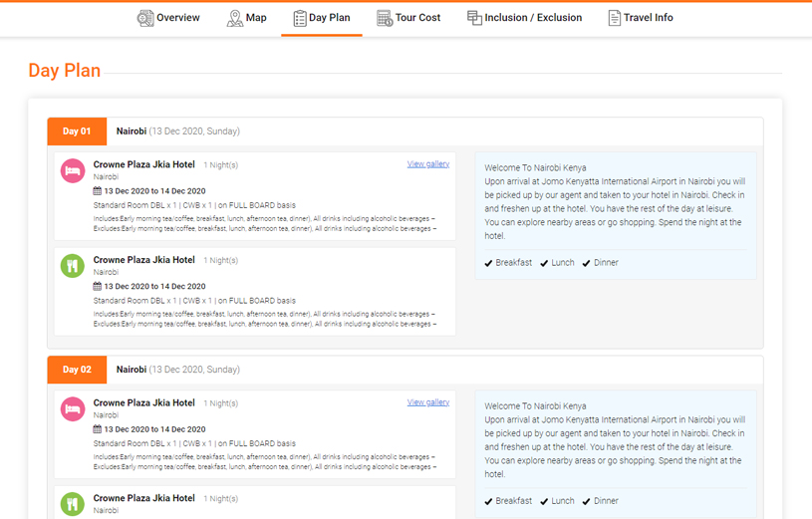Click calendar icon in Day 01 accommodation card

pos(98,190)
